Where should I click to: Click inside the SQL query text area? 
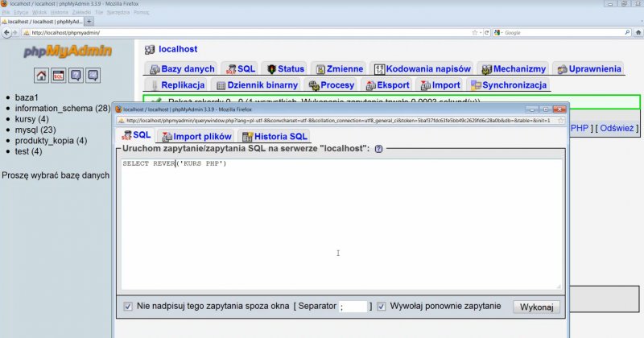(x=338, y=225)
